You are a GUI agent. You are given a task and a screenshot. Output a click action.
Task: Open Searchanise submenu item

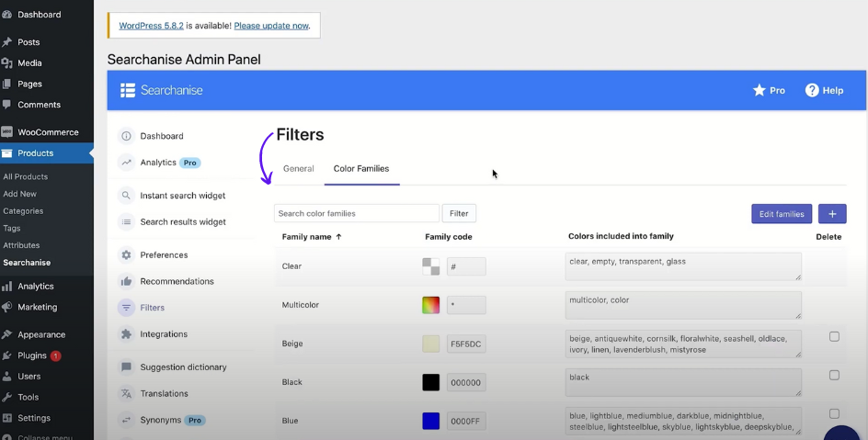coord(27,263)
